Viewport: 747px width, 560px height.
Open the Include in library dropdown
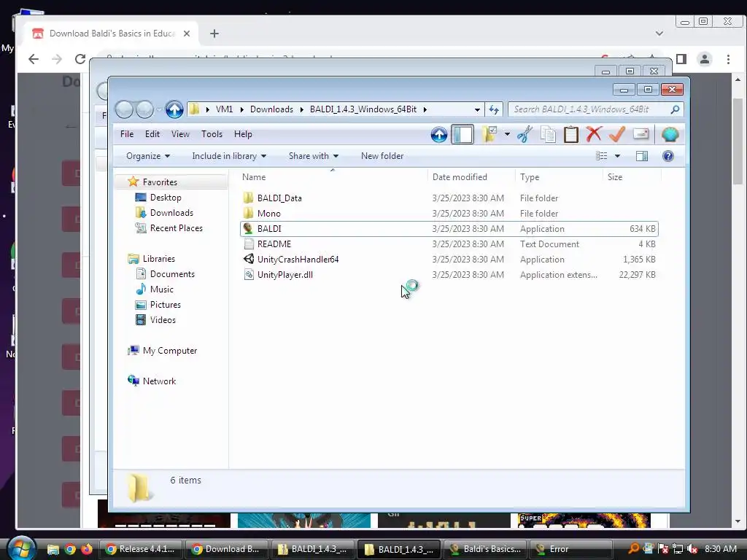pos(229,156)
